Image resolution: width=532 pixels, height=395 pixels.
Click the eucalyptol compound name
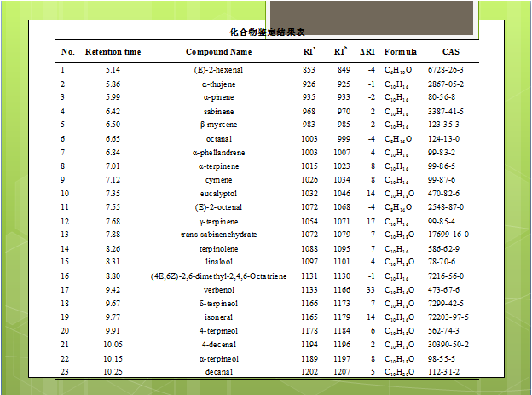218,194
